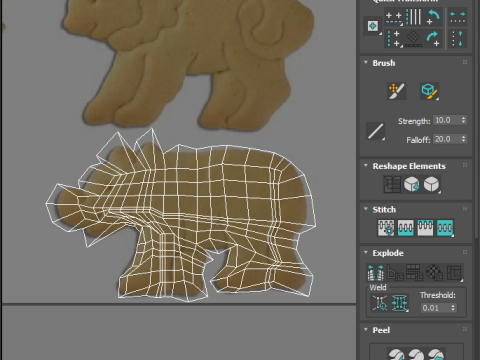Click the Falloff spinner arrows
The image size is (480, 360).
pyautogui.click(x=464, y=139)
